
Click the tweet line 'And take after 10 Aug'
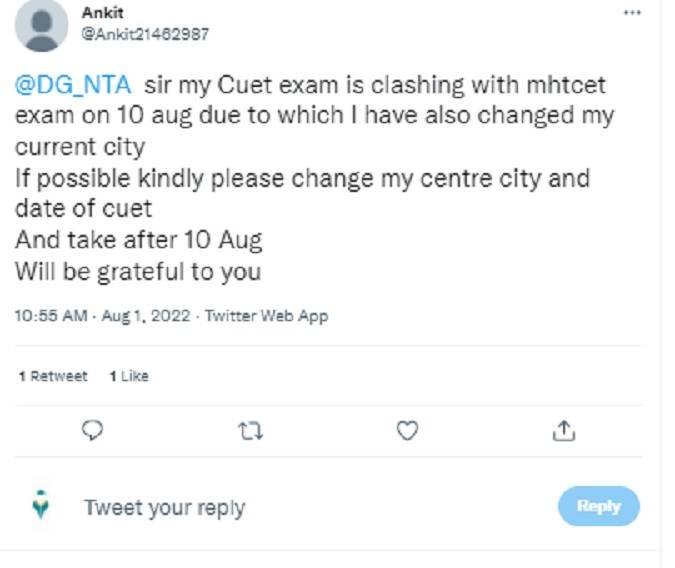tap(138, 241)
